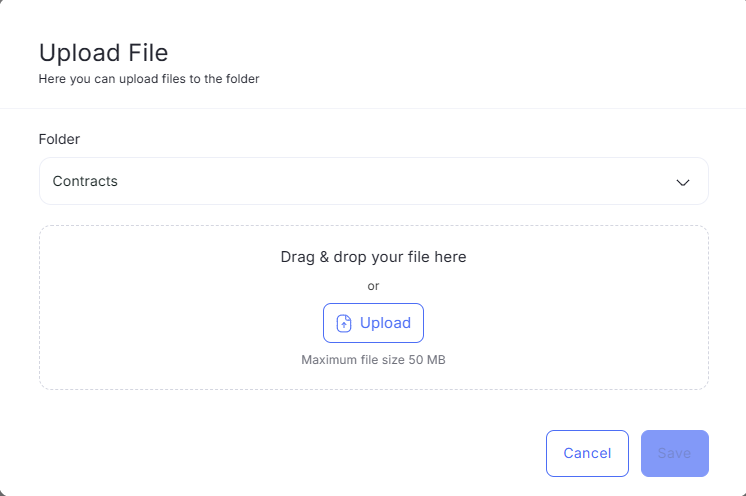The height and width of the screenshot is (496, 746).
Task: Expand the Folder dropdown chevron arrow
Action: point(683,183)
